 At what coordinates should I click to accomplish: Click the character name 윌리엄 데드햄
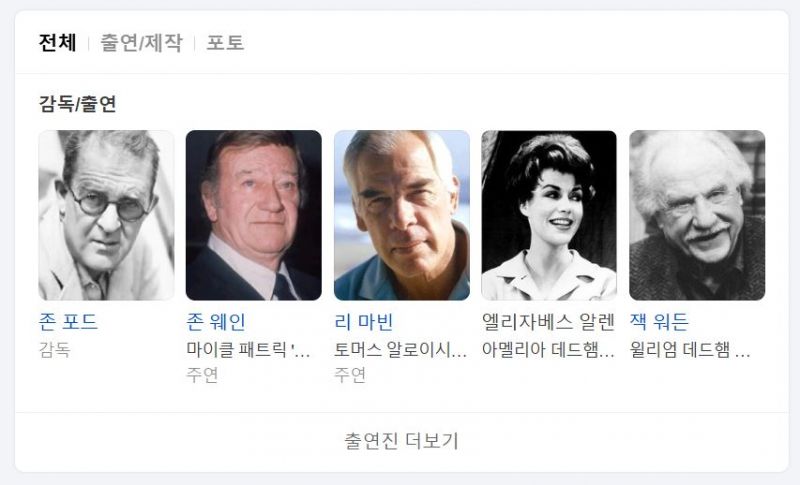click(x=690, y=350)
